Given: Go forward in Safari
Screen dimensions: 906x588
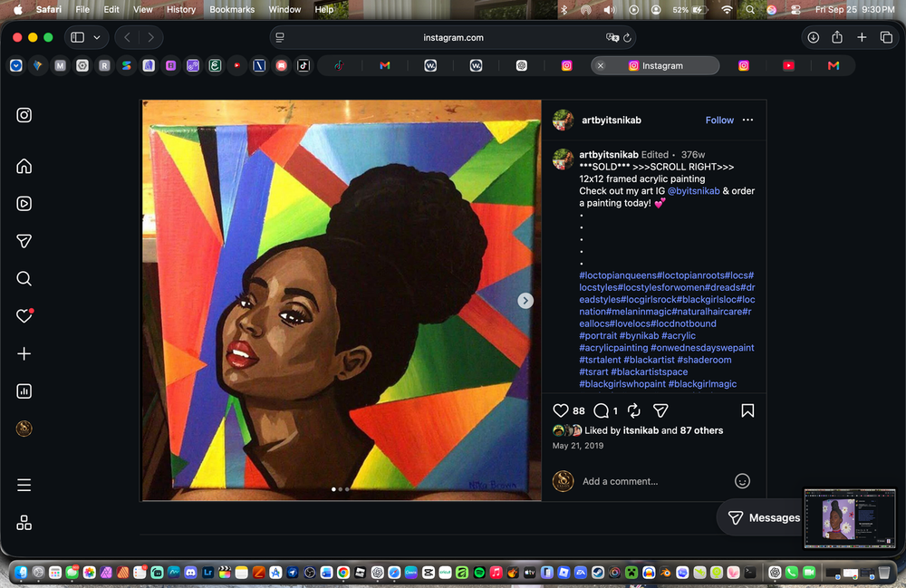Looking at the screenshot, I should click(x=150, y=37).
